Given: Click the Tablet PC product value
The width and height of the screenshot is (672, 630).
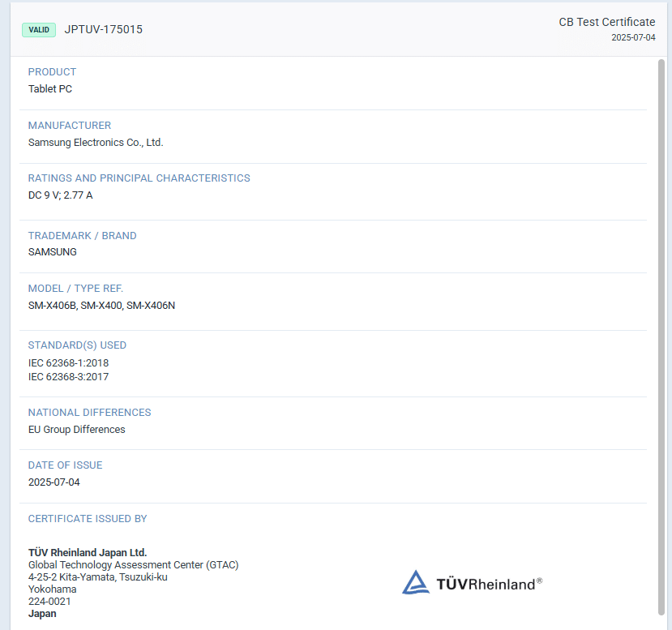Looking at the screenshot, I should [50, 89].
